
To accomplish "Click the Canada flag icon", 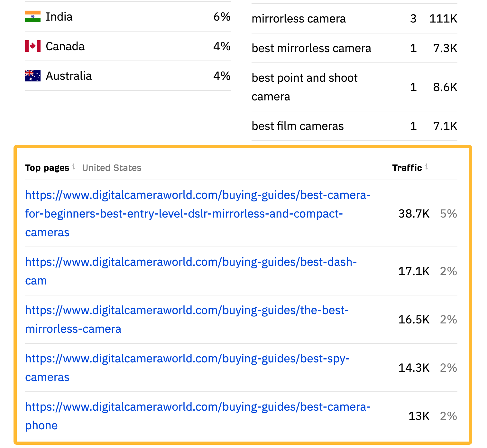I will 32,46.
